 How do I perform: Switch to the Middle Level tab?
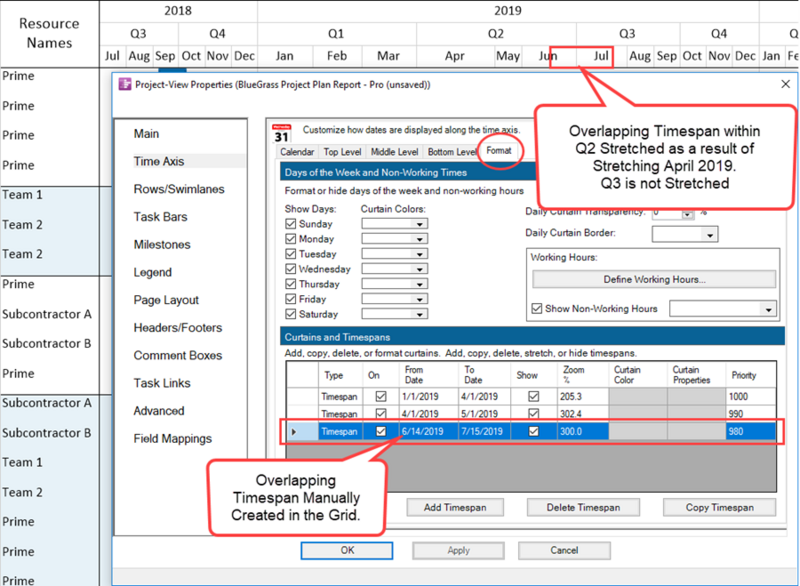click(x=394, y=152)
